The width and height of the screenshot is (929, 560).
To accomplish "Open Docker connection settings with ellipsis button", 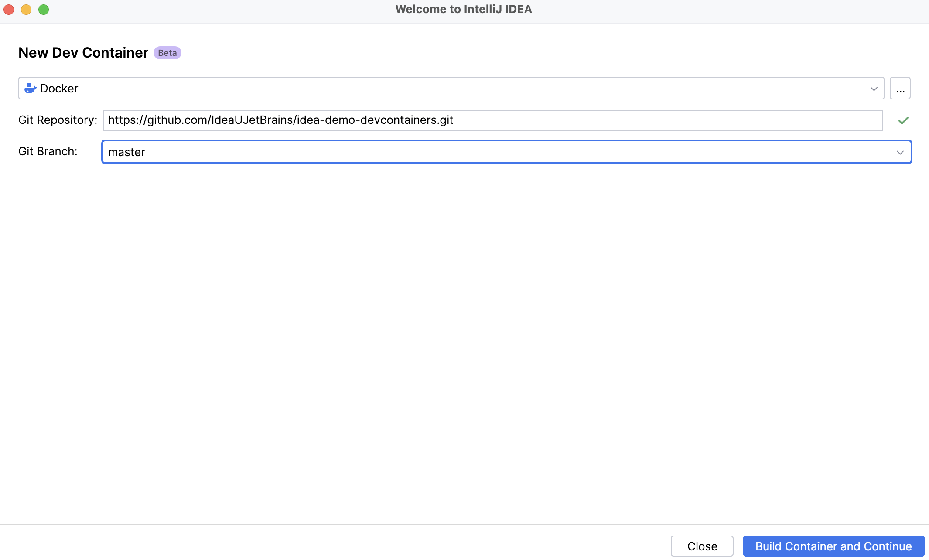I will click(900, 89).
